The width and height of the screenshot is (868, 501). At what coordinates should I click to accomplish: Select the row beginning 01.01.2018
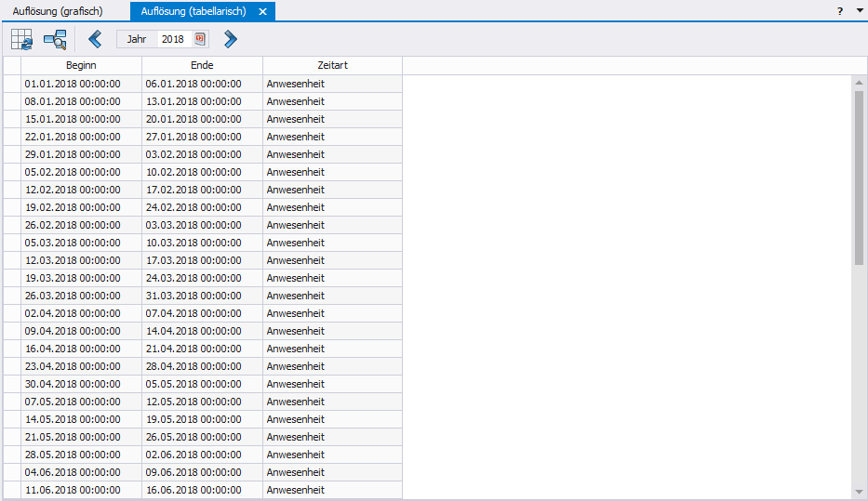[73, 84]
